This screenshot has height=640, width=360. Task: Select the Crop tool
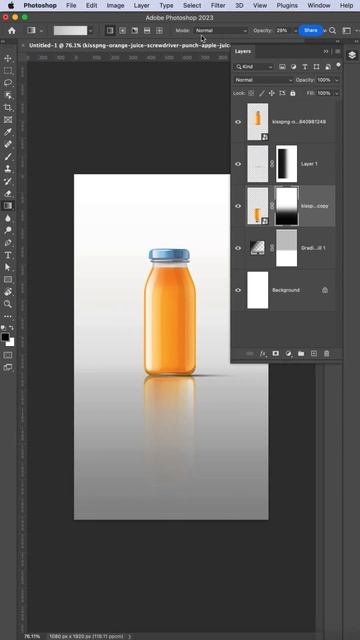(8, 107)
